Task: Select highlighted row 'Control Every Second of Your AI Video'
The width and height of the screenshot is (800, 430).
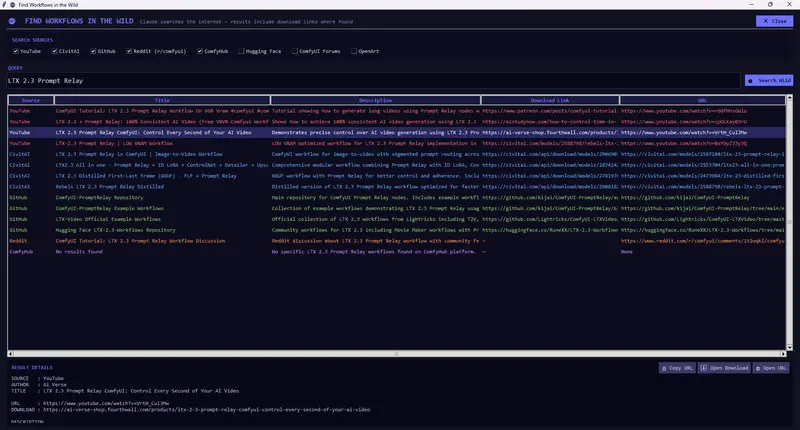Action: 396,132
